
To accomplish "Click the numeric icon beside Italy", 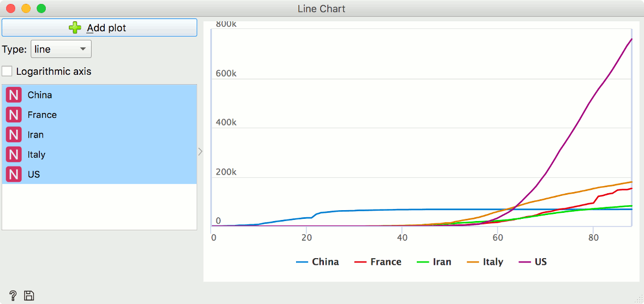I will (x=14, y=154).
